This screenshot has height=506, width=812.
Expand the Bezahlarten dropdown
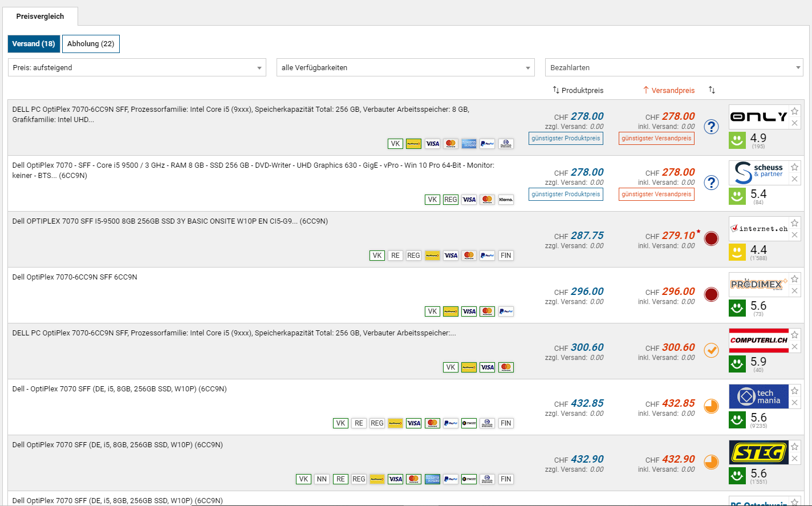pos(673,67)
